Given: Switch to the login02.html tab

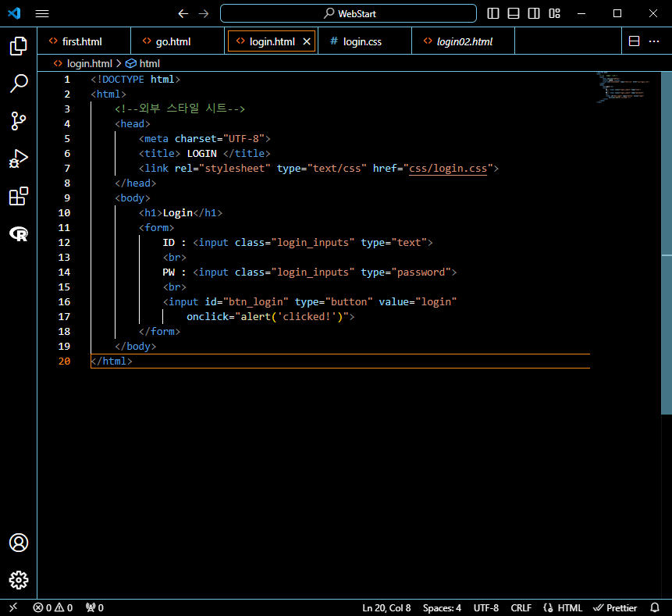Looking at the screenshot, I should pos(464,41).
